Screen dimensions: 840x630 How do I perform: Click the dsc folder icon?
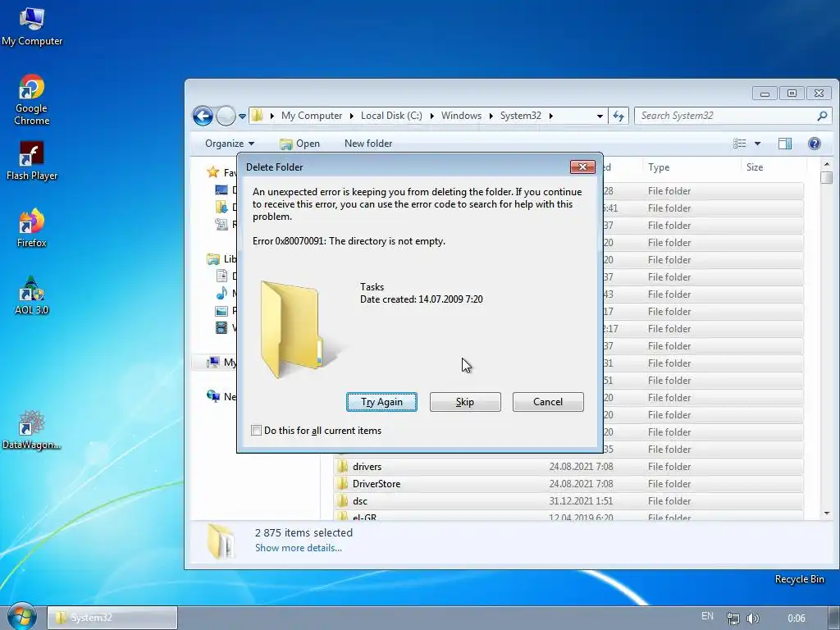click(342, 501)
